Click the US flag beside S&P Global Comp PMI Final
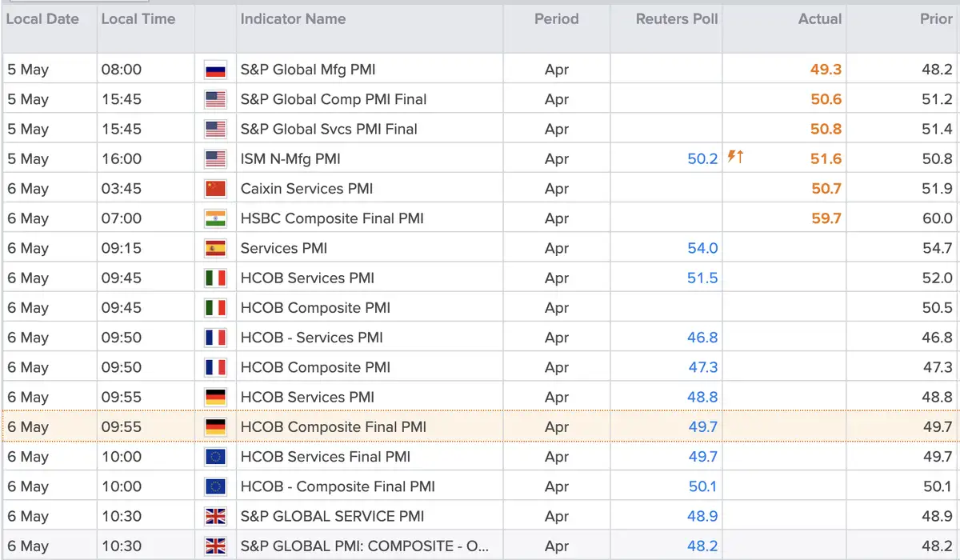This screenshot has height=560, width=960. click(216, 99)
